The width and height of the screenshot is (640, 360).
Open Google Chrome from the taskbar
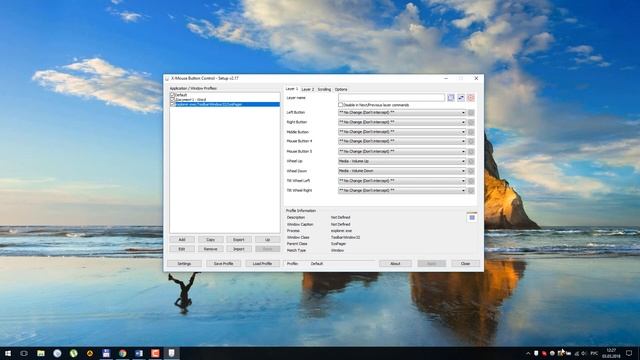click(122, 353)
